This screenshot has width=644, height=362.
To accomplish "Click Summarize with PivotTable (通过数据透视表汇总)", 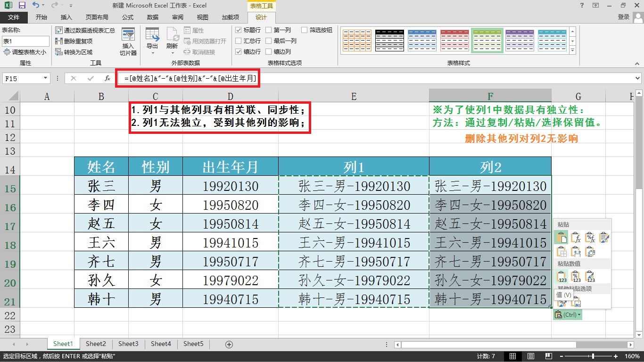I will pos(85,30).
